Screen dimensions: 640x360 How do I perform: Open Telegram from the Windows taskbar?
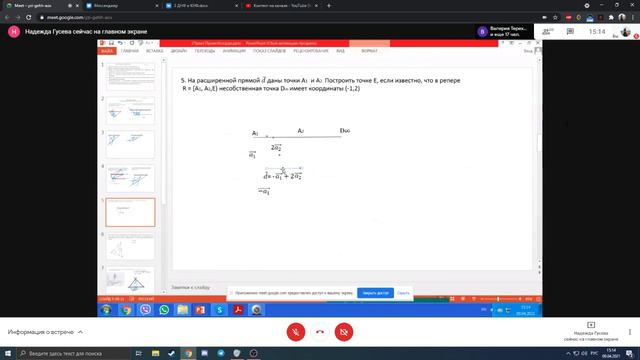(x=221, y=353)
